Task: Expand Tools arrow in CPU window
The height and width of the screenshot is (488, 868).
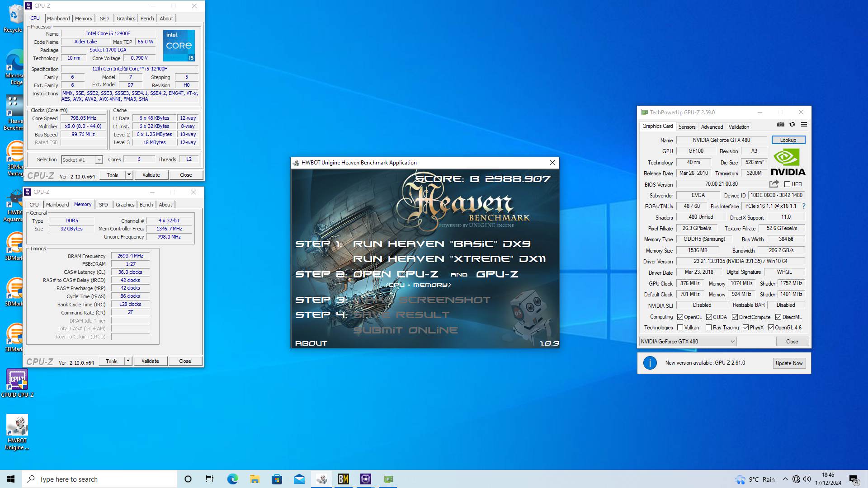Action: [129, 175]
